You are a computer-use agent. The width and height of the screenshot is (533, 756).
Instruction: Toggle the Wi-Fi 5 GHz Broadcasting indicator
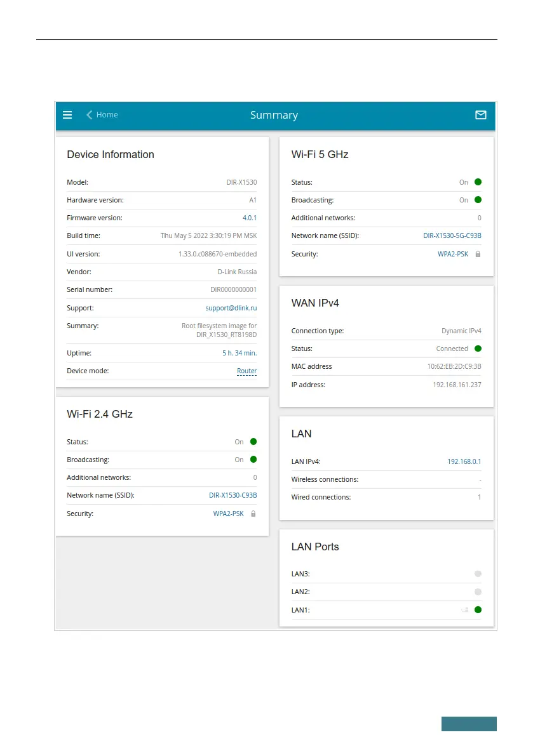click(x=478, y=200)
